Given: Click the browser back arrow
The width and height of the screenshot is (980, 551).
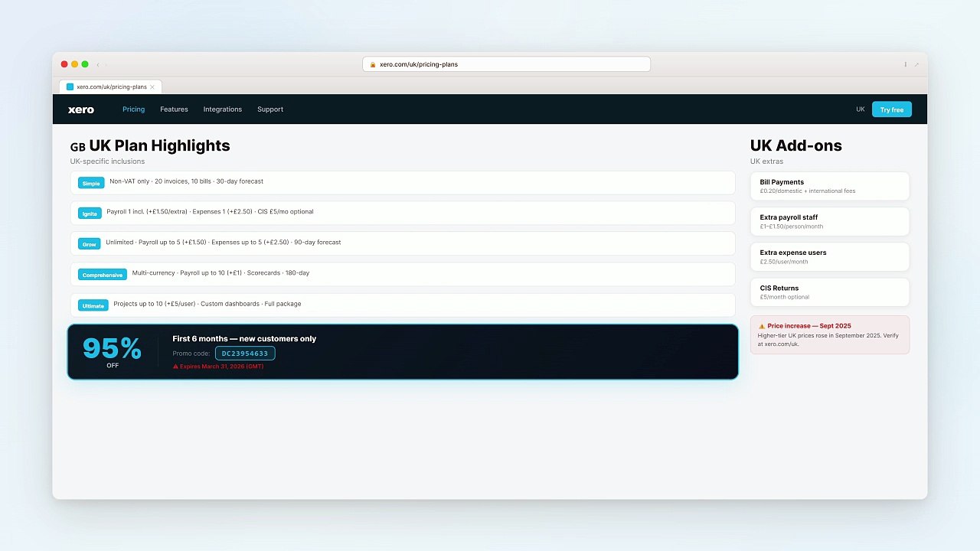Looking at the screenshot, I should [x=98, y=64].
